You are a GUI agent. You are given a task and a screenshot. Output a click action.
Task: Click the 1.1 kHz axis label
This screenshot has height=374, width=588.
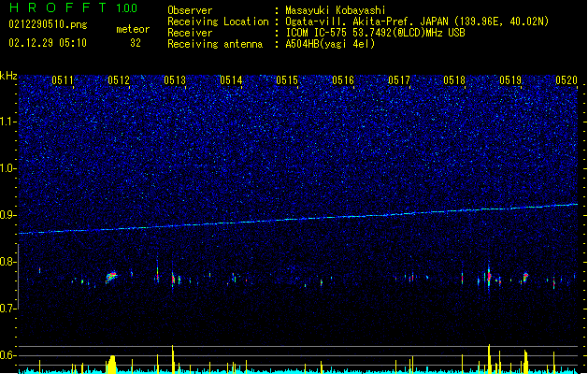click(8, 122)
